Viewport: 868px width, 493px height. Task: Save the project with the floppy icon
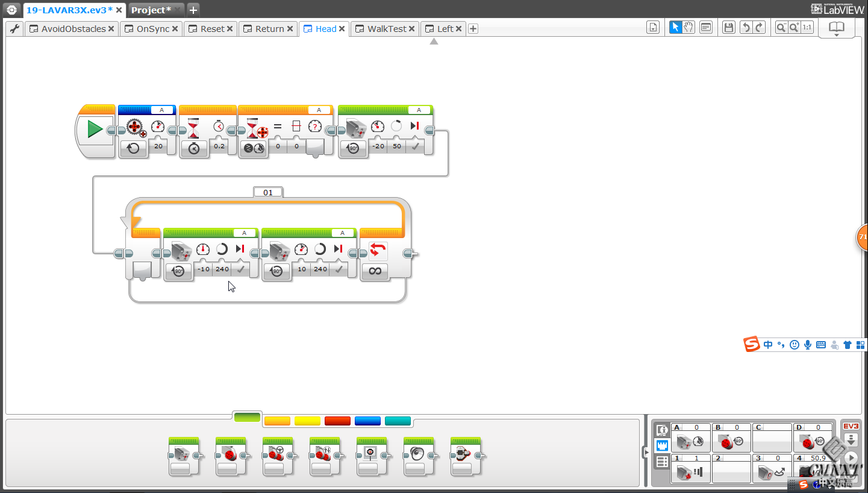pyautogui.click(x=729, y=27)
